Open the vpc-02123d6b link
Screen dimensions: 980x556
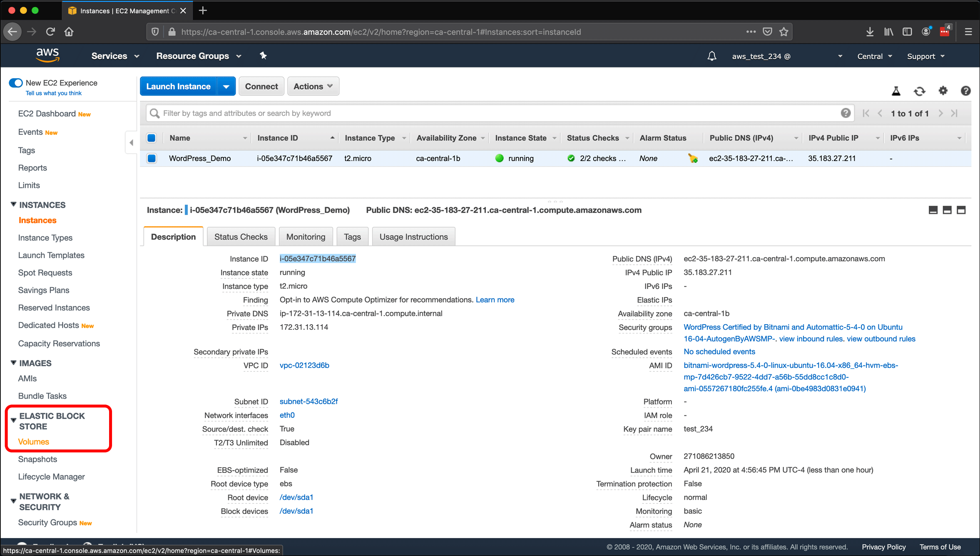point(304,365)
